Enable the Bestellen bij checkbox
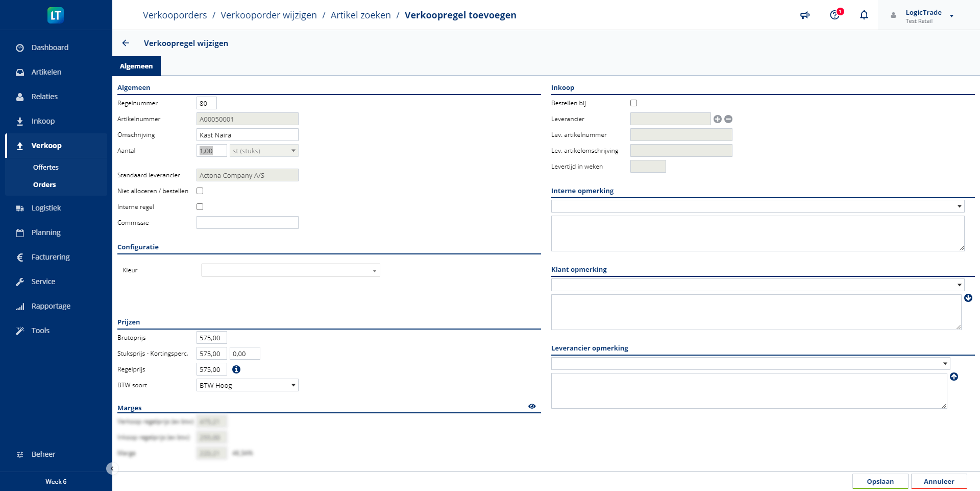 (634, 103)
